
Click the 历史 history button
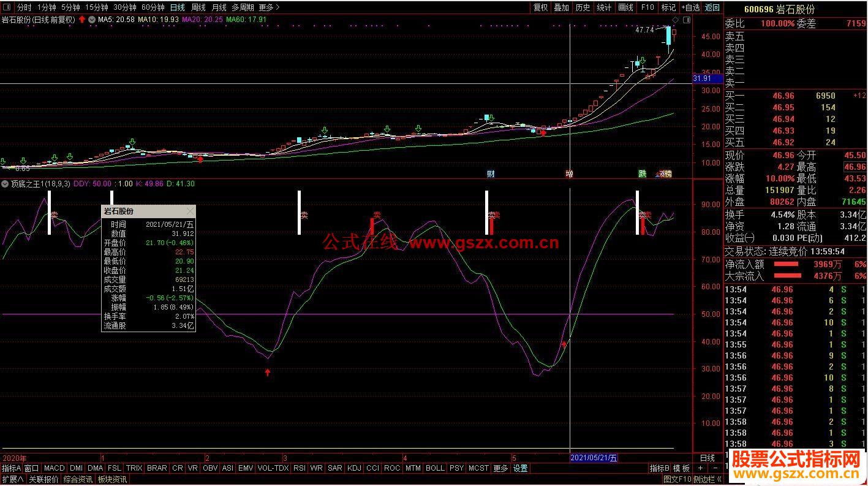(583, 7)
